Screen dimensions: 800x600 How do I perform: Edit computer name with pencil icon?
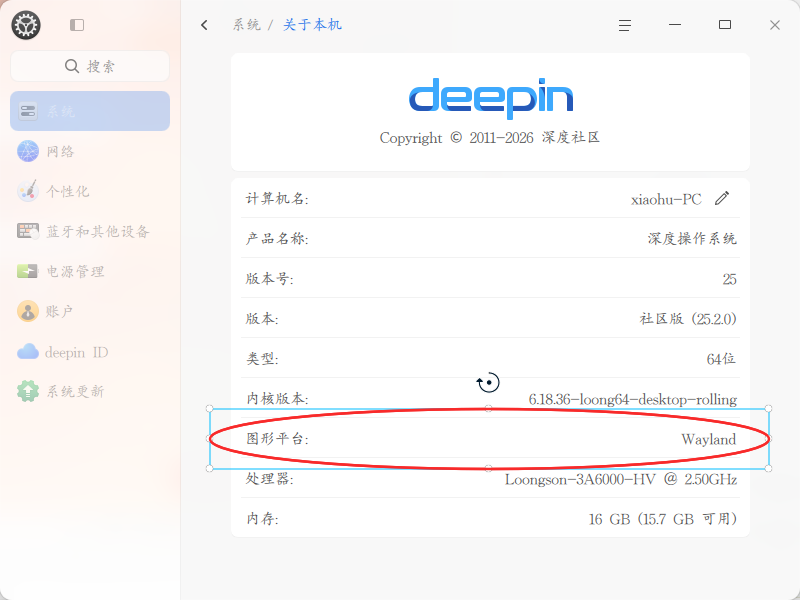722,198
